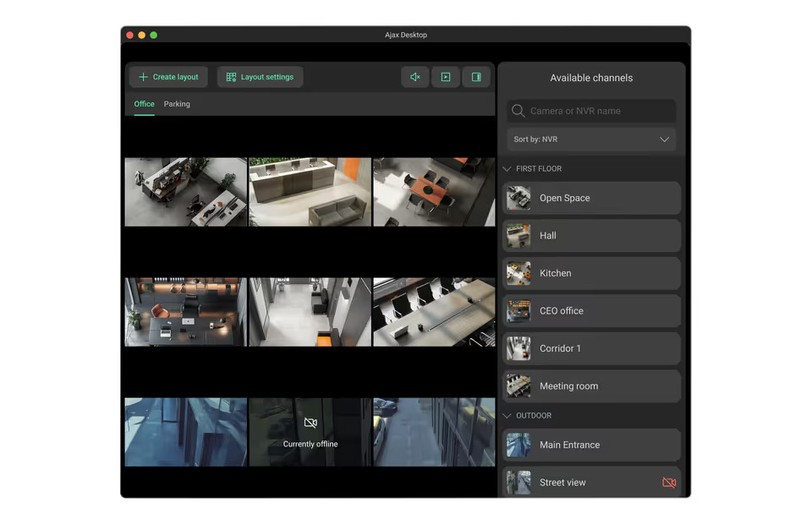Collapse the OUTDOOR channel group
This screenshot has height=525, width=812.
(507, 416)
